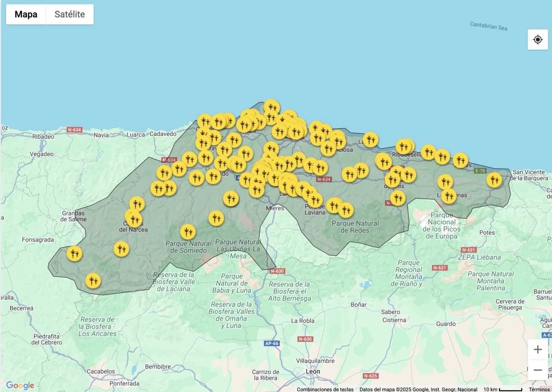Screen dimensions: 552x392
Task: Zoom out with the minus button
Action: coord(538,370)
